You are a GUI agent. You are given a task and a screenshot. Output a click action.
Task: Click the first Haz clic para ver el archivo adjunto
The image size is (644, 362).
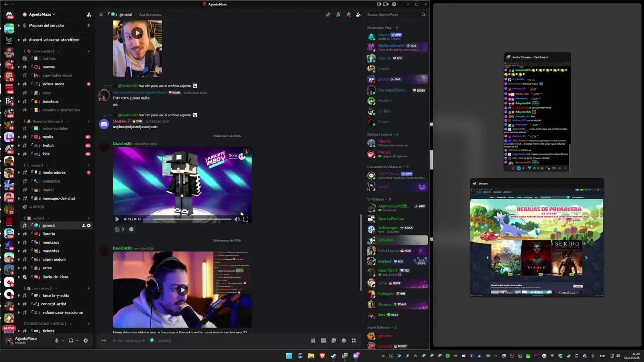click(164, 86)
